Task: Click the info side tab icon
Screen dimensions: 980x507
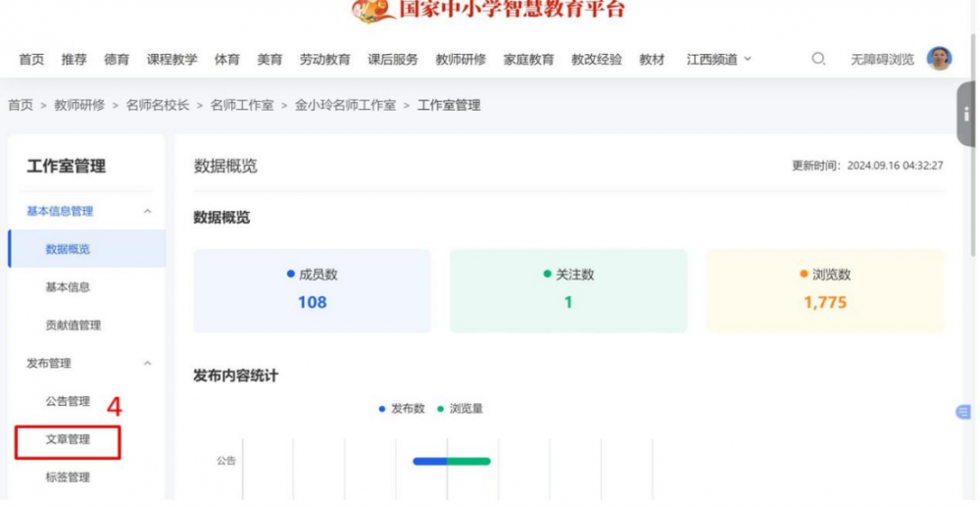Action: click(x=966, y=114)
